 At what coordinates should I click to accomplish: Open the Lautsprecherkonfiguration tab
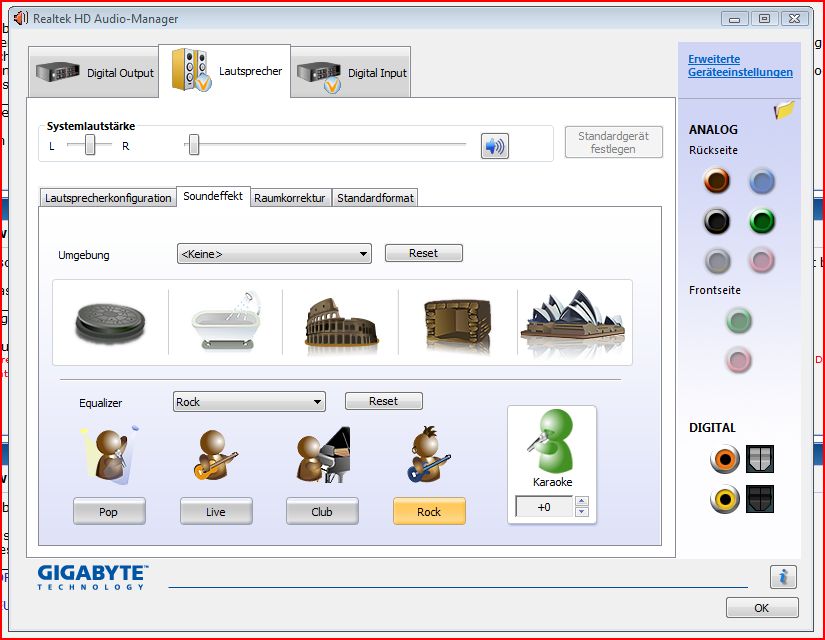tap(108, 198)
